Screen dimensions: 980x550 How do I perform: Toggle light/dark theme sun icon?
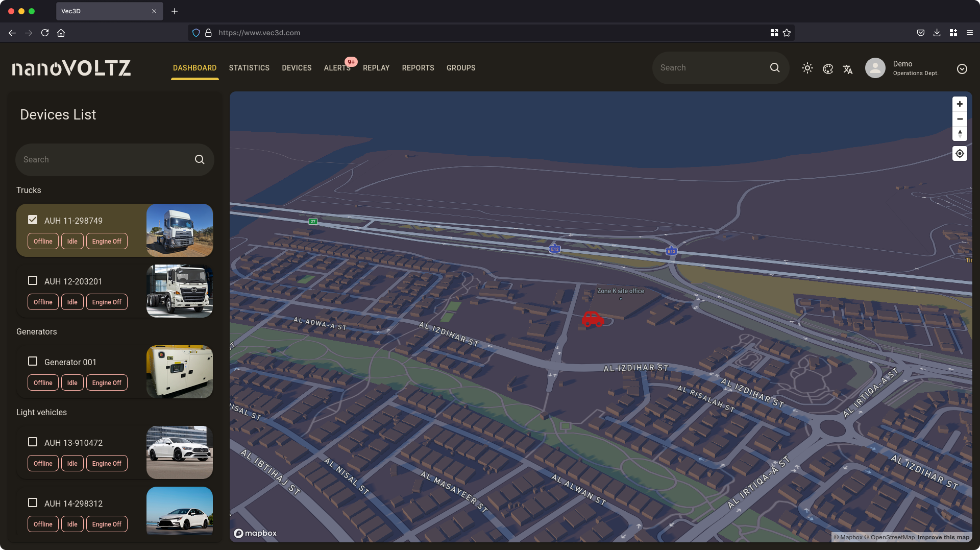tap(807, 68)
